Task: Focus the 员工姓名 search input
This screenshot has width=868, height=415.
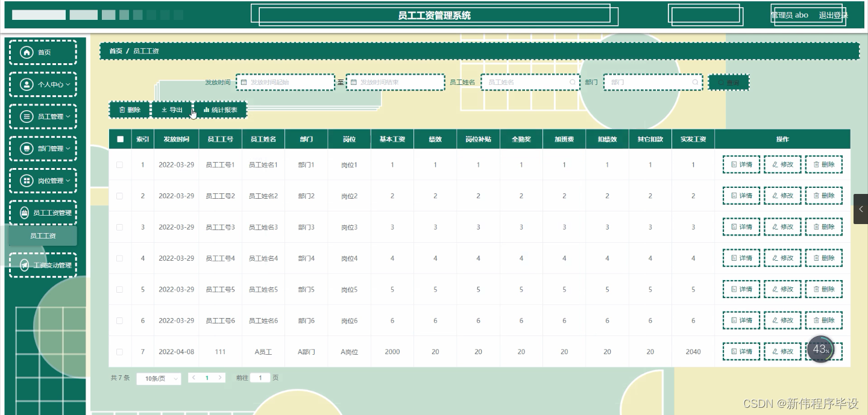Action: tap(530, 82)
